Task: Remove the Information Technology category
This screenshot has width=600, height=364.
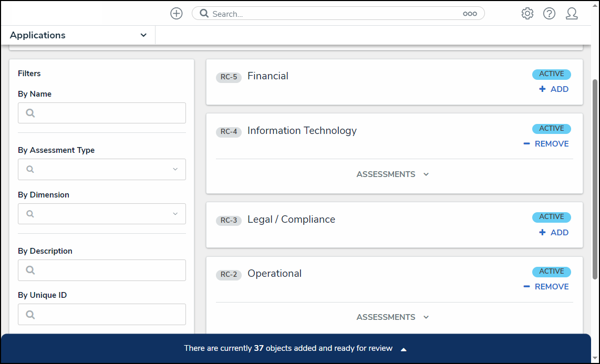Action: point(546,144)
